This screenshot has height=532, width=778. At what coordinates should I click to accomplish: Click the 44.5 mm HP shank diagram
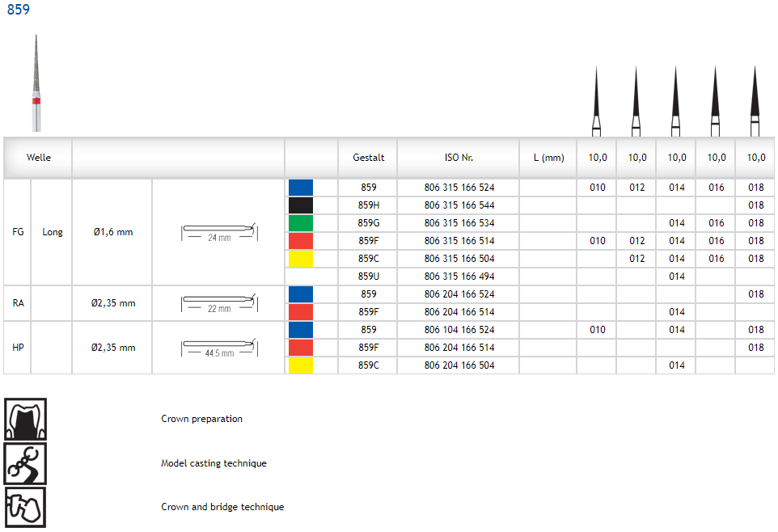[218, 348]
